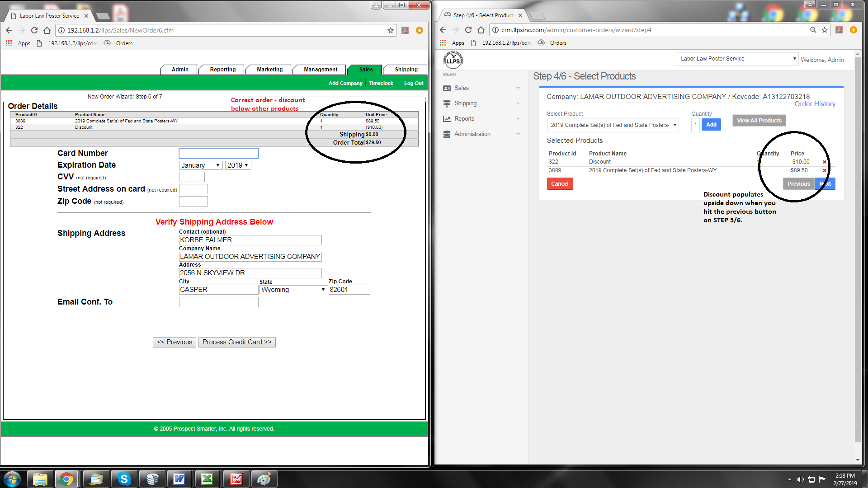Screen dimensions: 868x488
Task: Open the Order History link
Action: point(815,104)
